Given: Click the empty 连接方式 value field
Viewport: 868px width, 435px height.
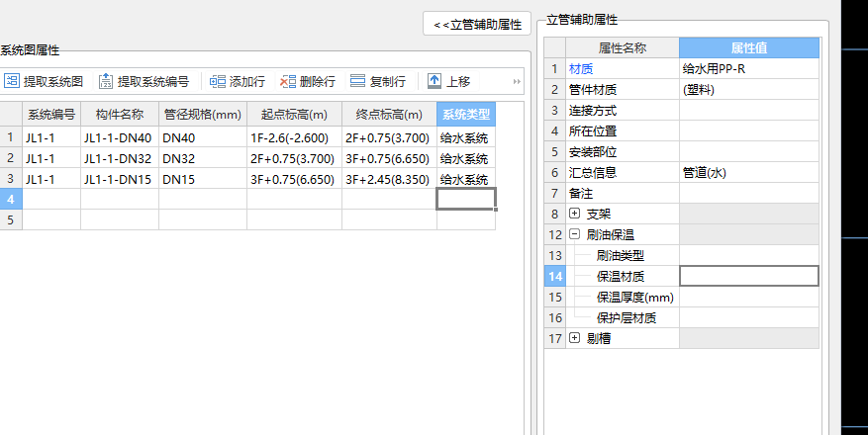Looking at the screenshot, I should [749, 110].
